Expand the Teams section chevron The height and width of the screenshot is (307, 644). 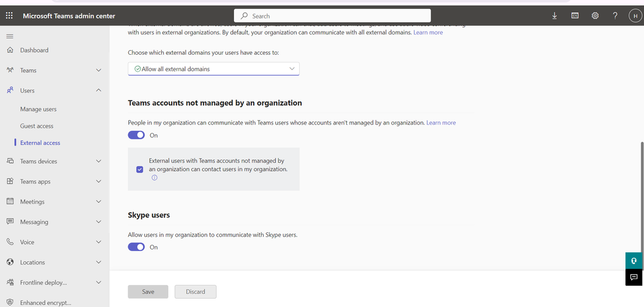pos(99,70)
